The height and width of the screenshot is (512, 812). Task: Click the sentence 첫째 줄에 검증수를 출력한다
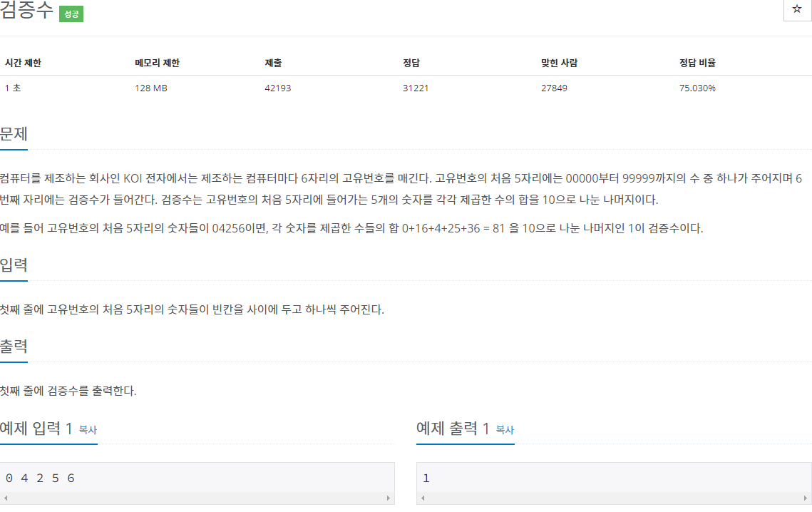click(68, 391)
